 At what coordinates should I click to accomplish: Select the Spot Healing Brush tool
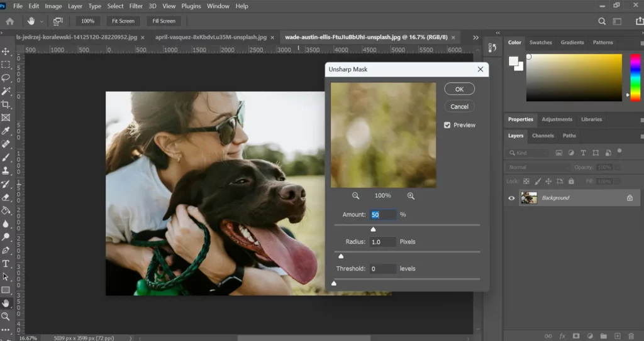point(6,144)
